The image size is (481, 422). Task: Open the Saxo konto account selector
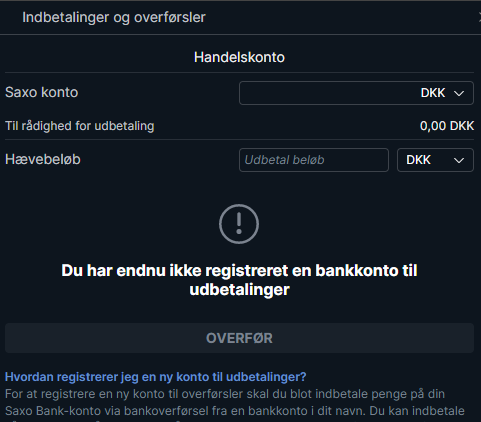coord(356,93)
